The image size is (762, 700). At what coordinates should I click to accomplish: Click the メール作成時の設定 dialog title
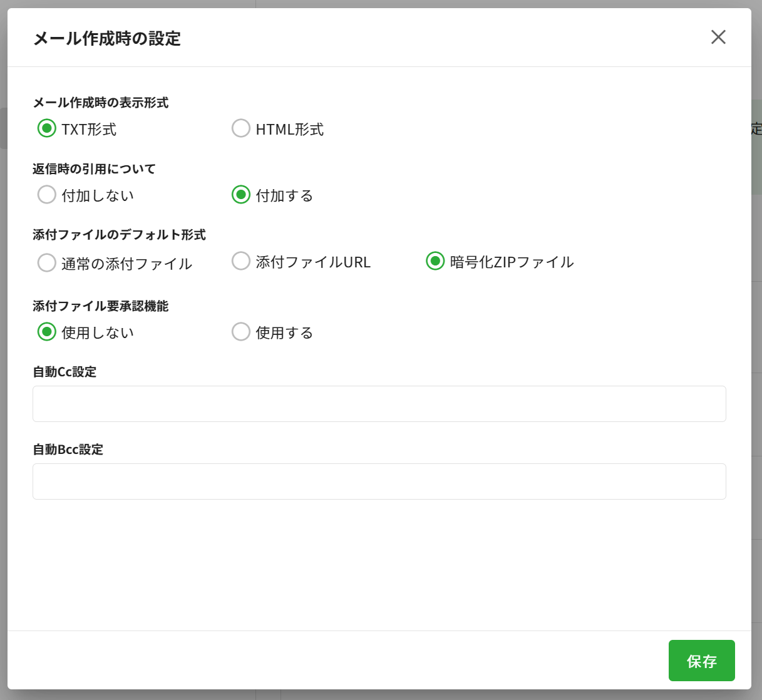(x=107, y=38)
